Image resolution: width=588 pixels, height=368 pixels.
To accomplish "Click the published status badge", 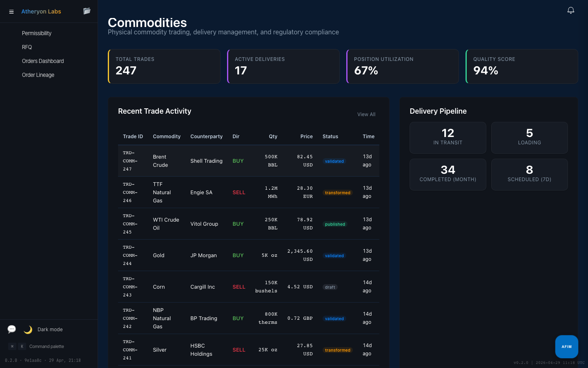I will pos(335,224).
